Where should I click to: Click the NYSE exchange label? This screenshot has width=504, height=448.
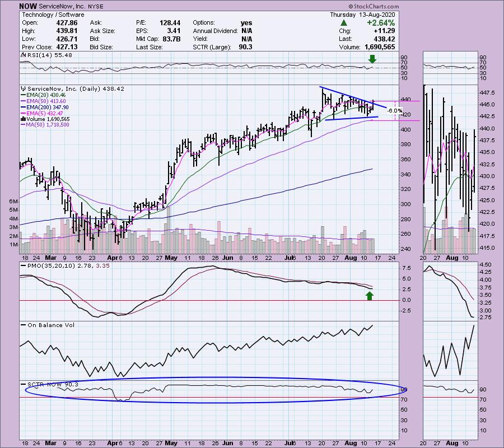click(x=95, y=6)
